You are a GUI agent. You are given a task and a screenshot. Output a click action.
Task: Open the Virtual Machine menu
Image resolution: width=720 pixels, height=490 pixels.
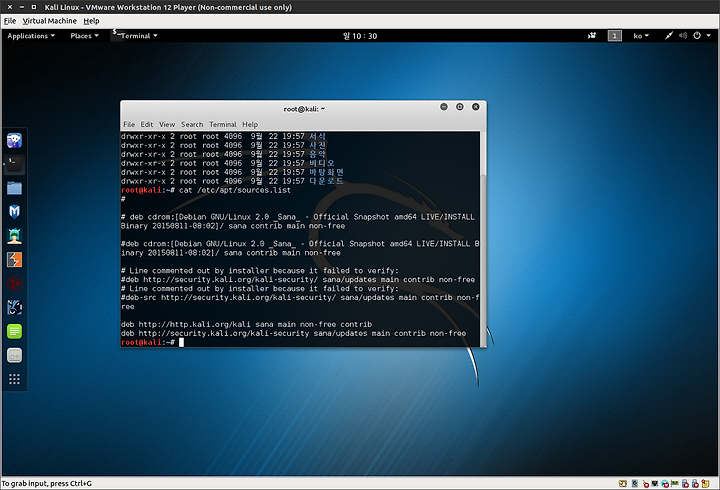click(x=50, y=21)
